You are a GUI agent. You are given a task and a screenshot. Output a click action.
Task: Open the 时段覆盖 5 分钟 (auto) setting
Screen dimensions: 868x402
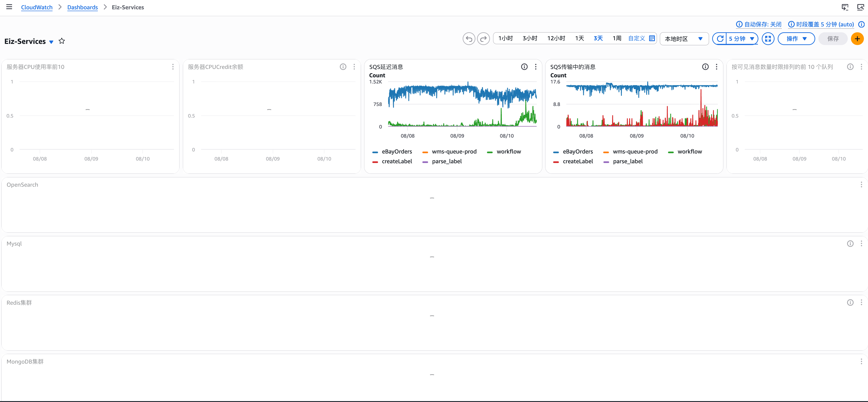pyautogui.click(x=821, y=24)
